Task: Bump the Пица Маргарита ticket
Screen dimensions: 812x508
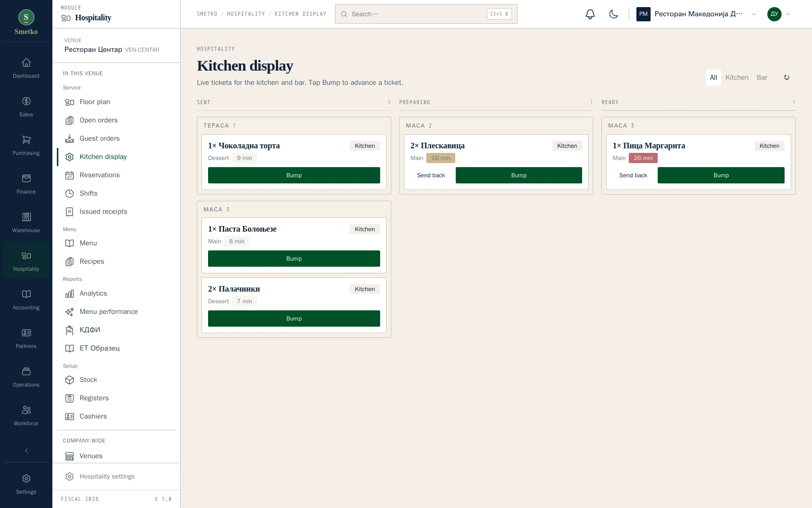Action: tap(721, 175)
